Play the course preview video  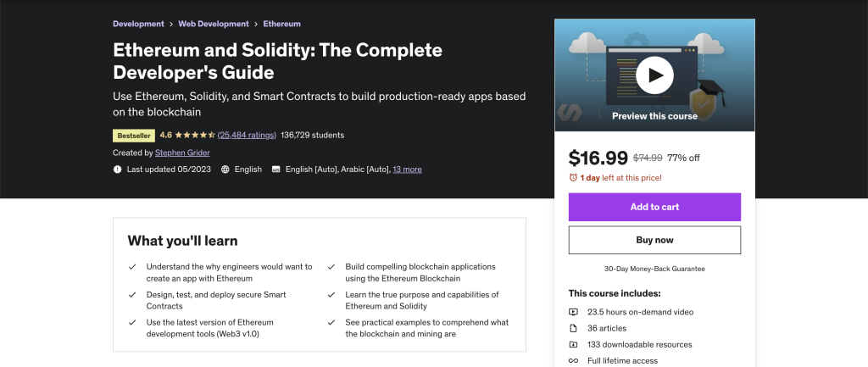pyautogui.click(x=654, y=75)
